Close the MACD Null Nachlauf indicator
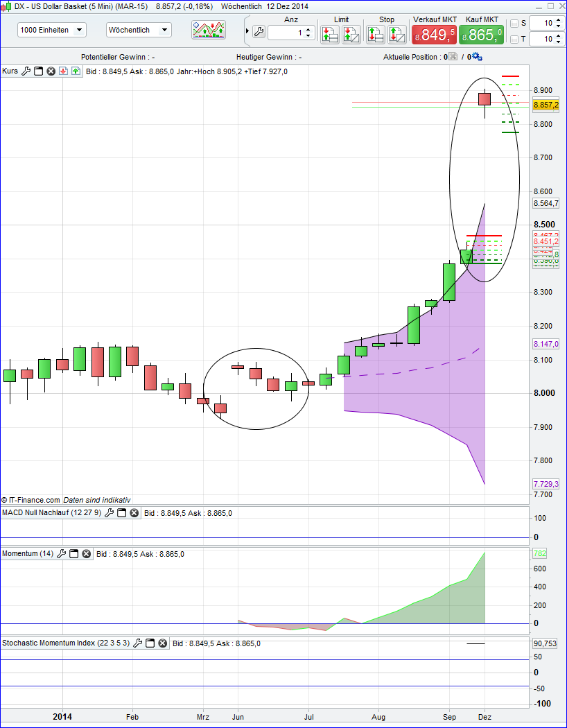The width and height of the screenshot is (567, 728). 134,512
